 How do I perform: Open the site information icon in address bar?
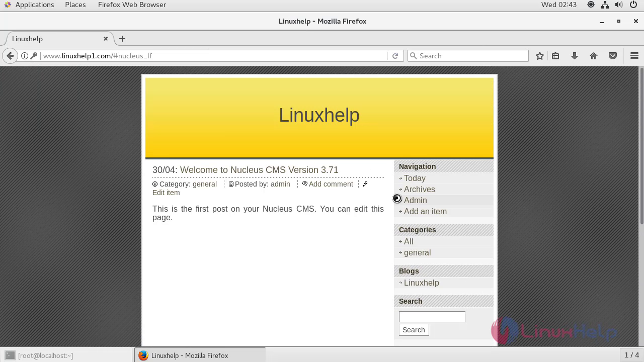click(24, 56)
